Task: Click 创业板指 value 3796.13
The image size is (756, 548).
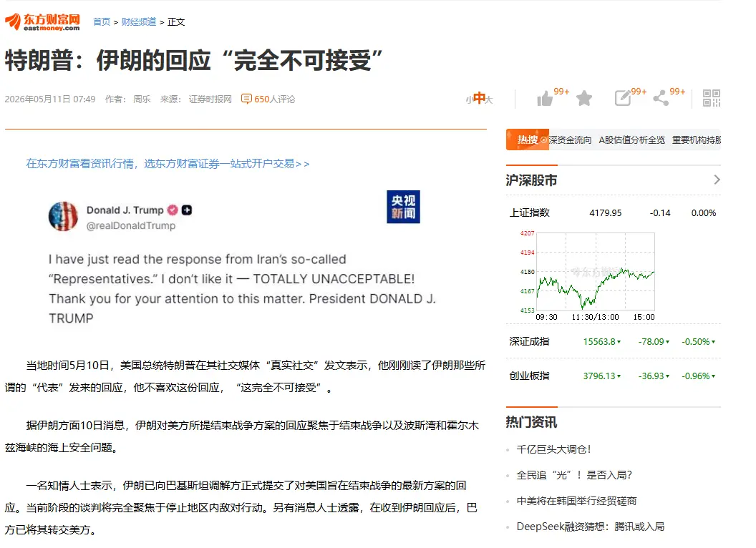Action: [601, 376]
